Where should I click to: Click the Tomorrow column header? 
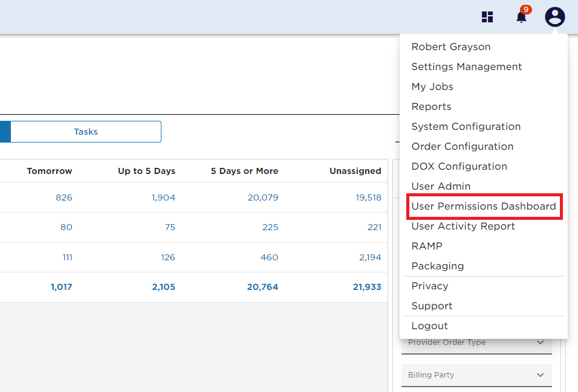pos(50,171)
